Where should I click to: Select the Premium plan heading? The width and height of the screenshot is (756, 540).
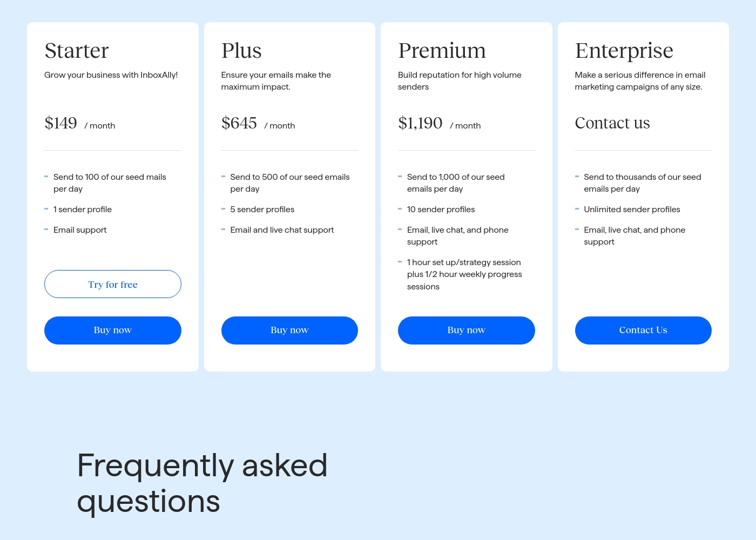click(442, 51)
